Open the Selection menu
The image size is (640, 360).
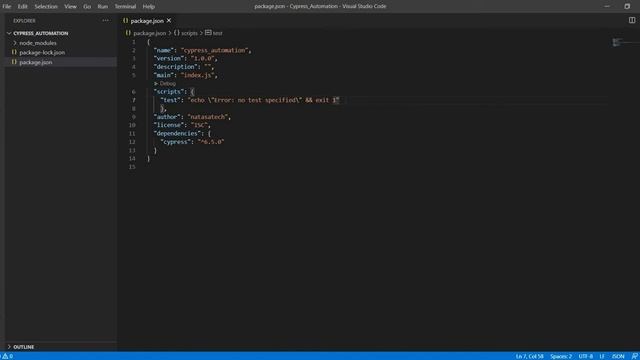point(46,7)
